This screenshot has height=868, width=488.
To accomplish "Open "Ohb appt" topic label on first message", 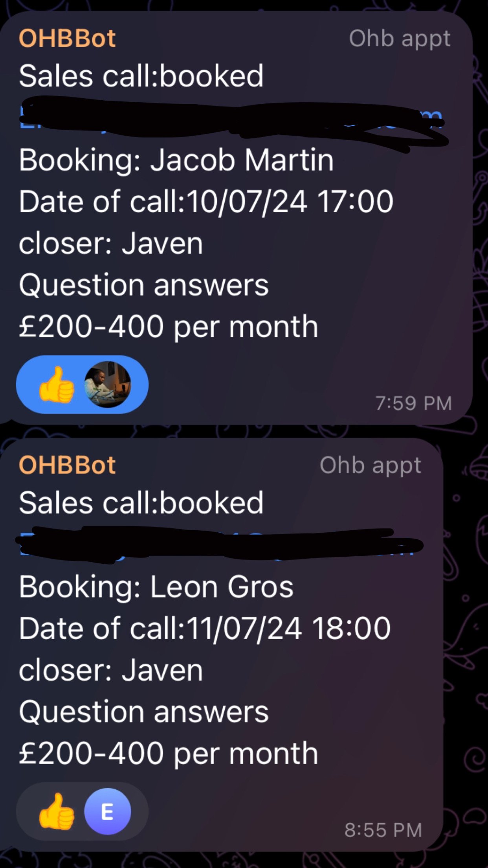I will click(x=400, y=39).
